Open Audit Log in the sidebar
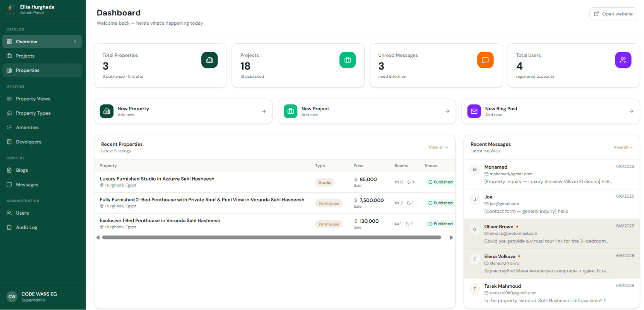644x310 pixels. click(x=42, y=227)
